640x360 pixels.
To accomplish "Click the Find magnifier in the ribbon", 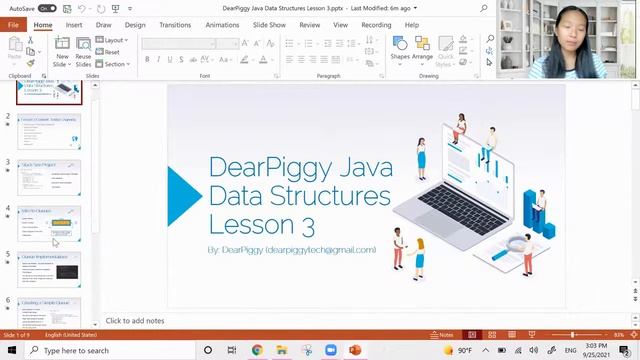I will click(490, 39).
